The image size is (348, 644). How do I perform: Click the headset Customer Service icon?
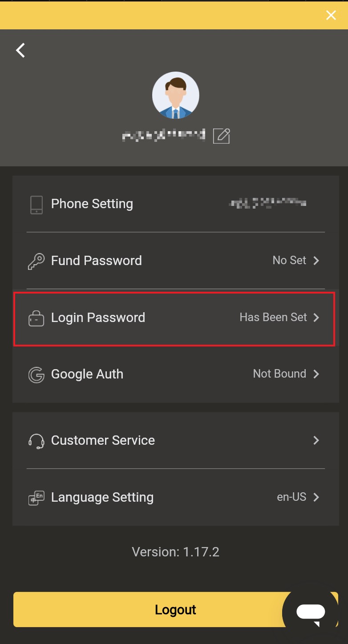tap(36, 441)
